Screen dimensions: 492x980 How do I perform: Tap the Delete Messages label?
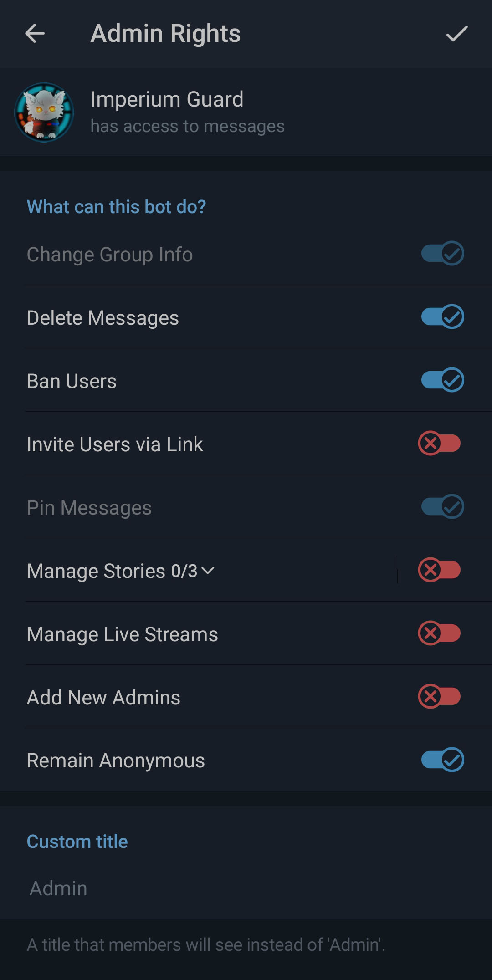pyautogui.click(x=103, y=318)
